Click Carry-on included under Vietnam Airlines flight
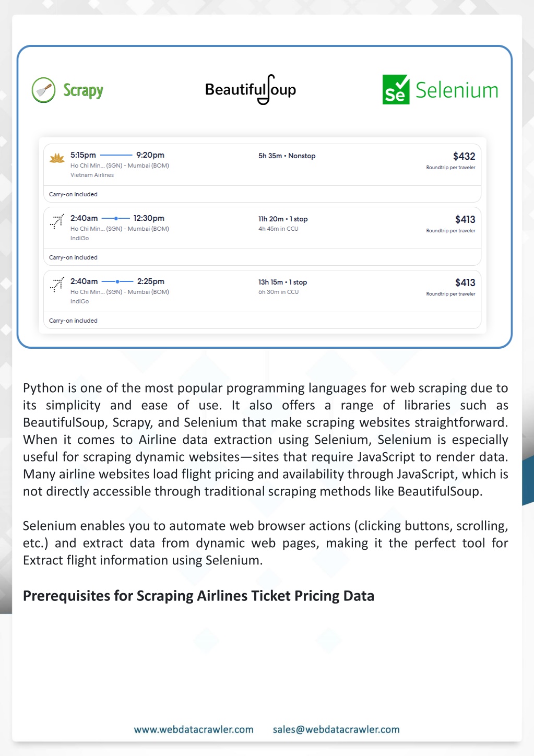This screenshot has height=756, width=534. [x=73, y=194]
